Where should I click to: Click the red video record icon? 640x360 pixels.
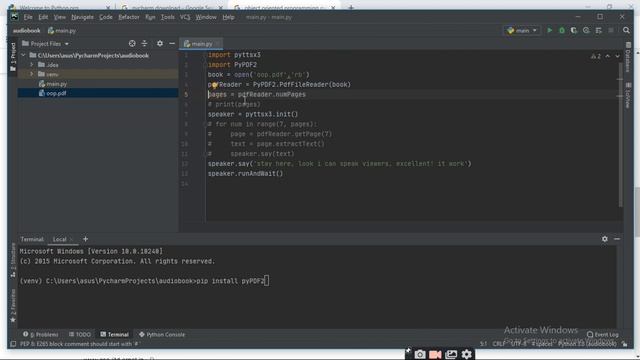point(435,354)
